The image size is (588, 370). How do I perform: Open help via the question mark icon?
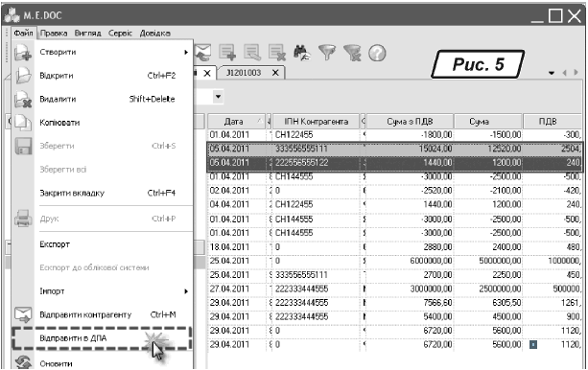(x=377, y=54)
